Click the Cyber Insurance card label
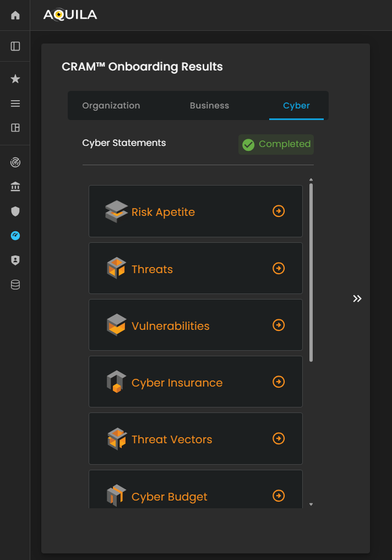This screenshot has height=560, width=392. pyautogui.click(x=177, y=383)
